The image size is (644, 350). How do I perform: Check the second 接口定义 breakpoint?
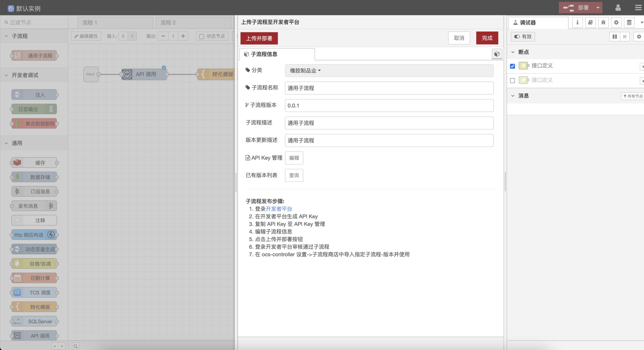[513, 80]
